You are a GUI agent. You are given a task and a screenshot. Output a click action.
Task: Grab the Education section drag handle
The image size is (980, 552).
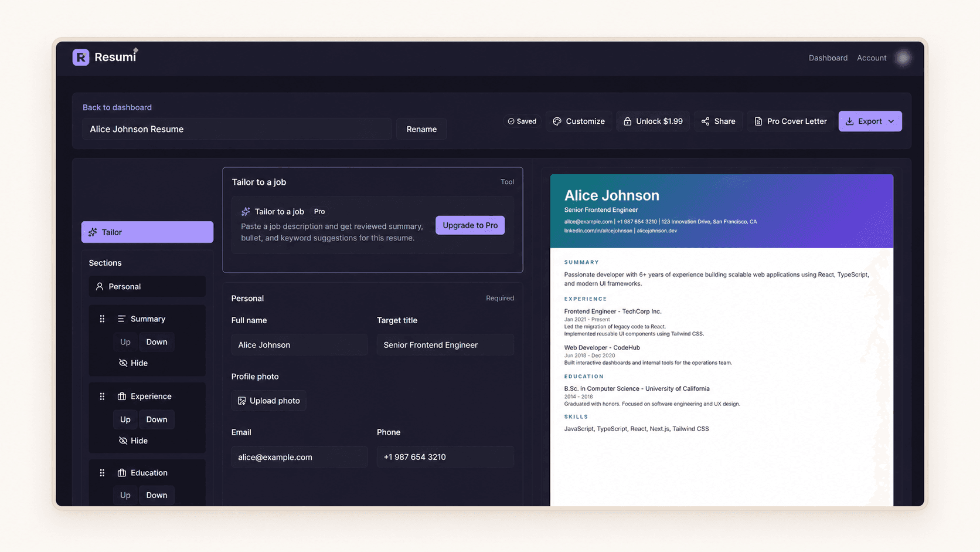102,473
